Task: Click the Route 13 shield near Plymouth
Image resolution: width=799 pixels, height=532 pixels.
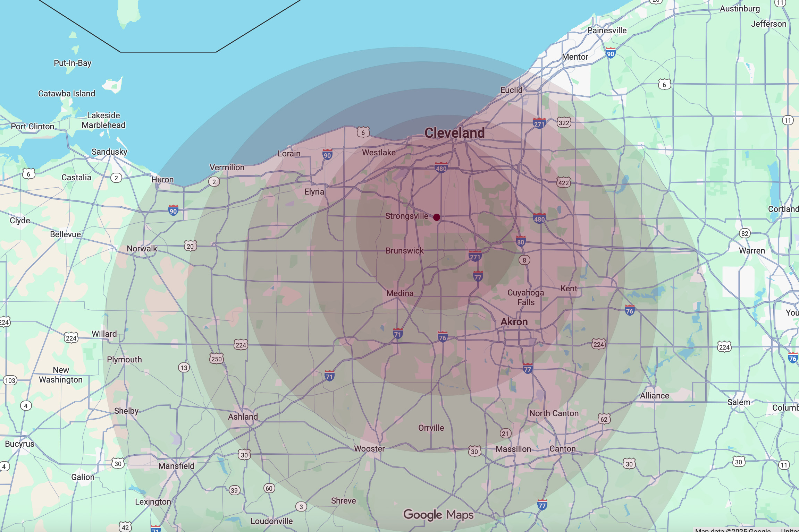Action: [184, 368]
